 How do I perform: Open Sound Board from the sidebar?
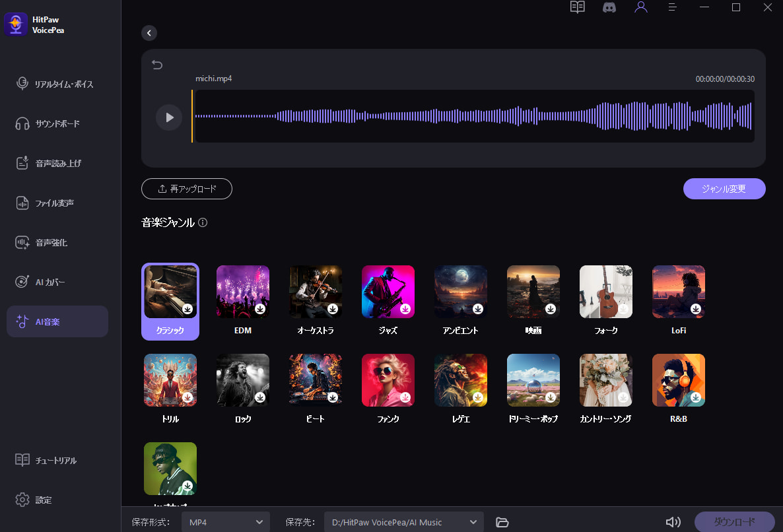tap(57, 123)
